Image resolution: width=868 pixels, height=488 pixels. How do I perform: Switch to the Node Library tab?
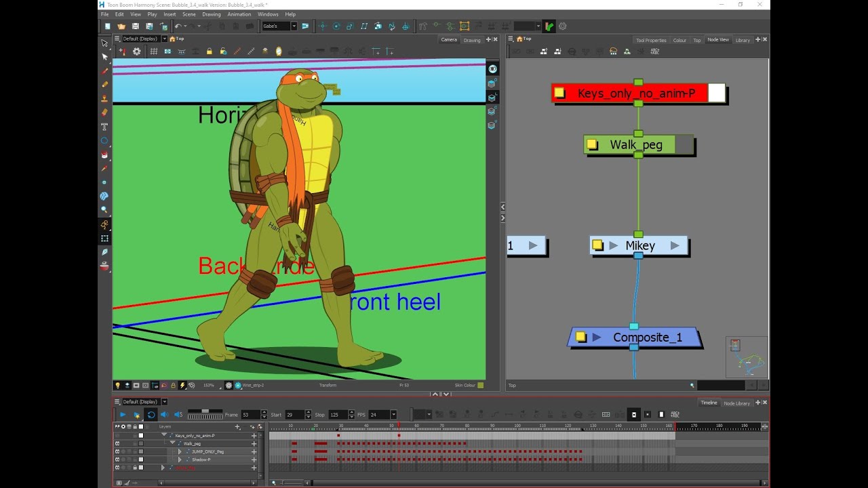[x=736, y=403]
